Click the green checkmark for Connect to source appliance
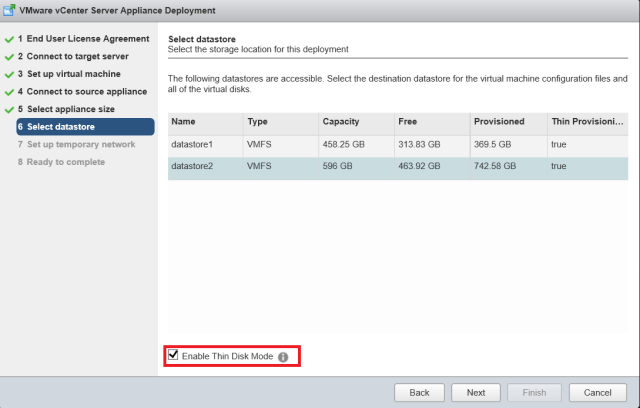 point(9,92)
